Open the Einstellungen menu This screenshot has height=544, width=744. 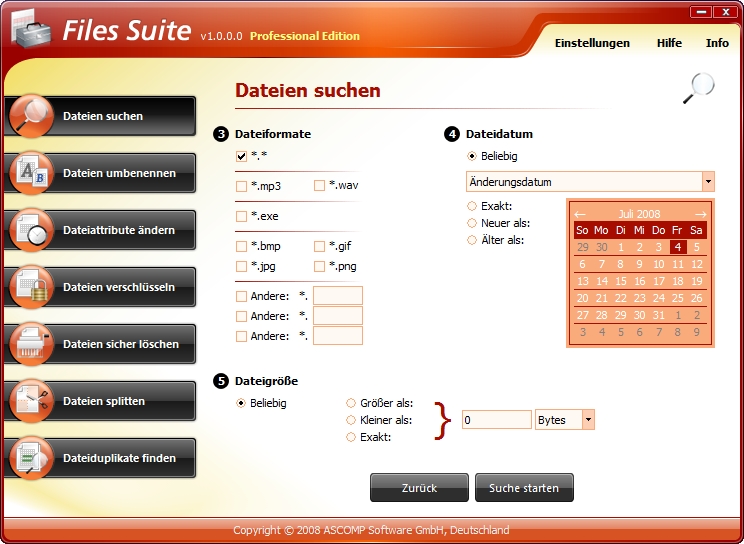pos(592,43)
